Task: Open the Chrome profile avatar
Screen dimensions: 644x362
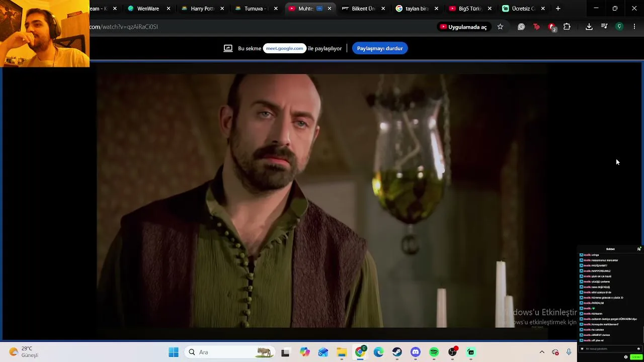Action: click(x=619, y=27)
